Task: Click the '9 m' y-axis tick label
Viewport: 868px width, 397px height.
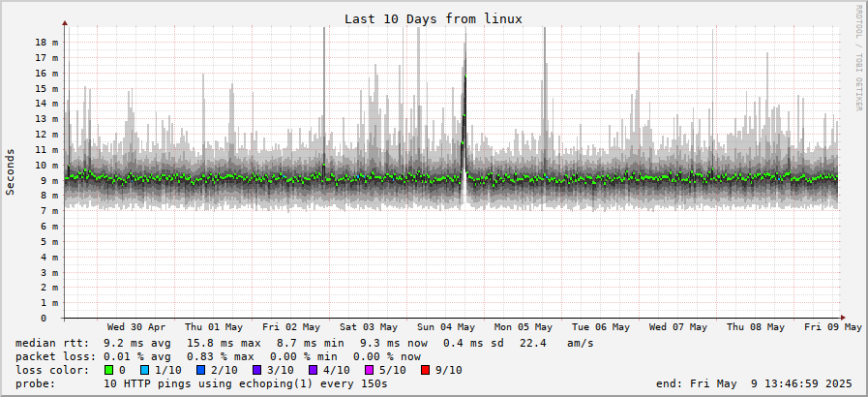Action: pyautogui.click(x=49, y=180)
